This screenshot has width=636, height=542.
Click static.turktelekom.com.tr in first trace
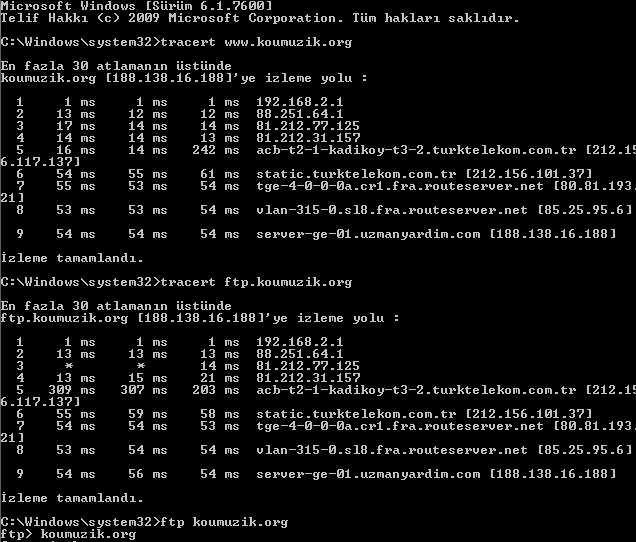[356, 174]
